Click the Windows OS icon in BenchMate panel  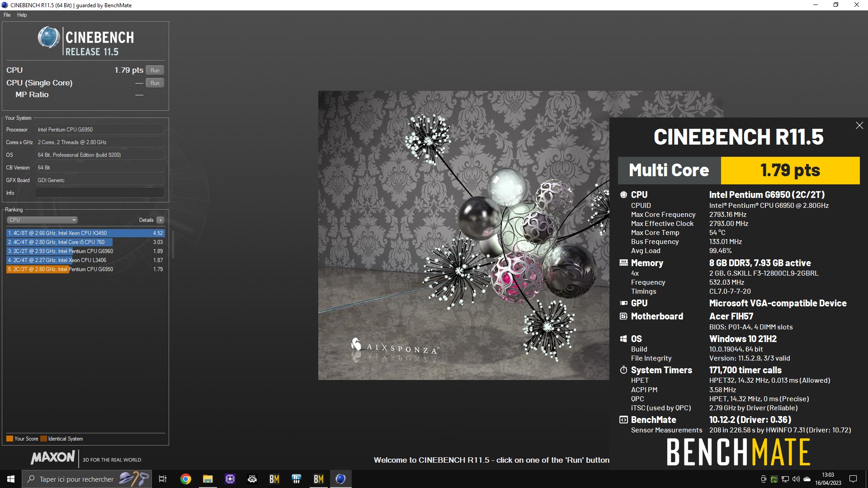click(623, 339)
